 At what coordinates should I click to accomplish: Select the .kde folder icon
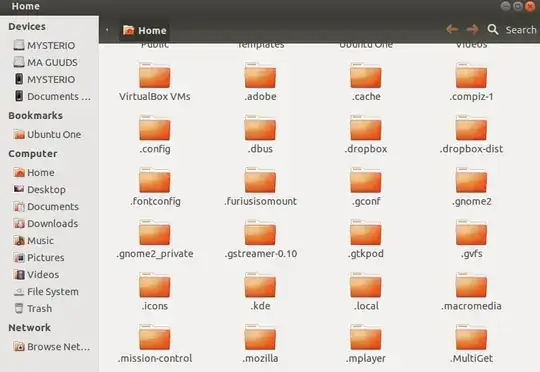pyautogui.click(x=260, y=285)
